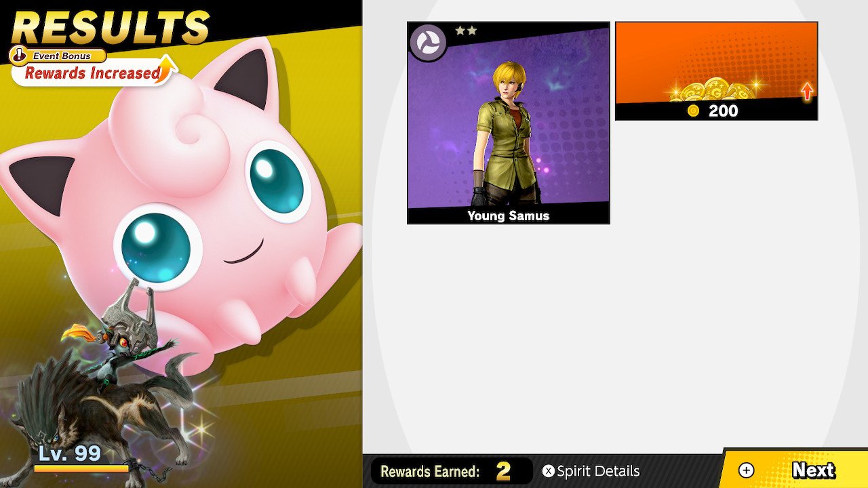Click the two-star rank on the spirit card

(465, 30)
